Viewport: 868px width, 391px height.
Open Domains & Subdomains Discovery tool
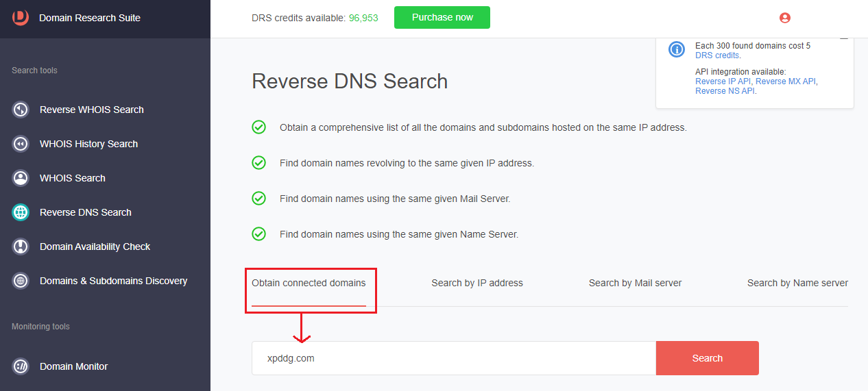click(x=113, y=281)
